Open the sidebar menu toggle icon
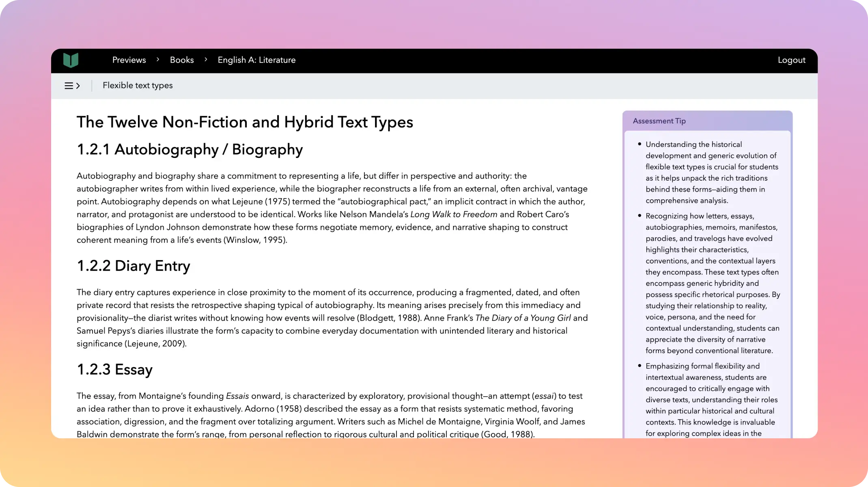The width and height of the screenshot is (868, 487). pos(72,86)
